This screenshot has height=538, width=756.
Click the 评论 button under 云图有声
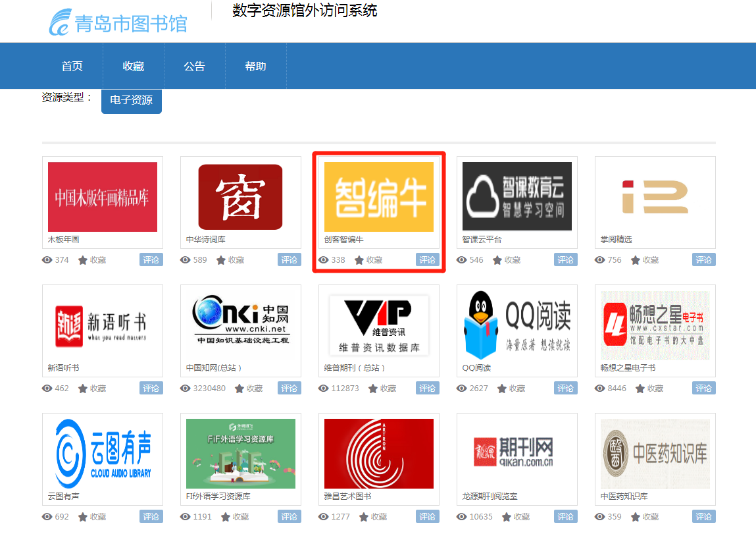[151, 516]
